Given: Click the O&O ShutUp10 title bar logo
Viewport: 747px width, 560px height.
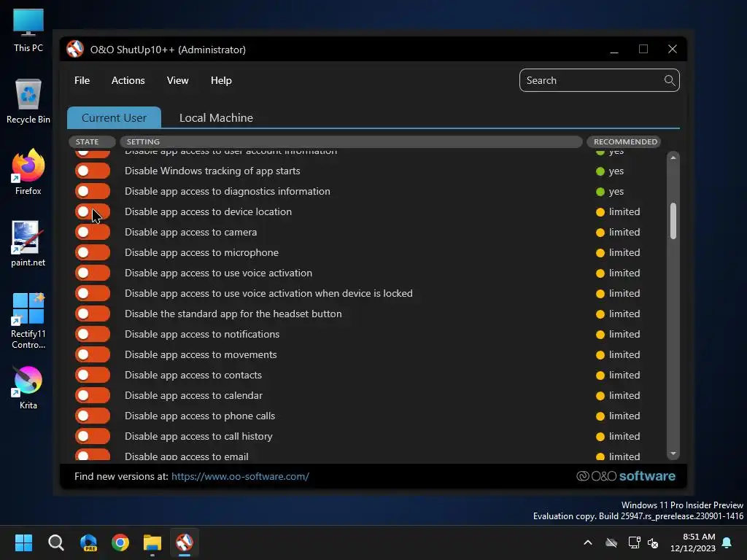Looking at the screenshot, I should 75,49.
